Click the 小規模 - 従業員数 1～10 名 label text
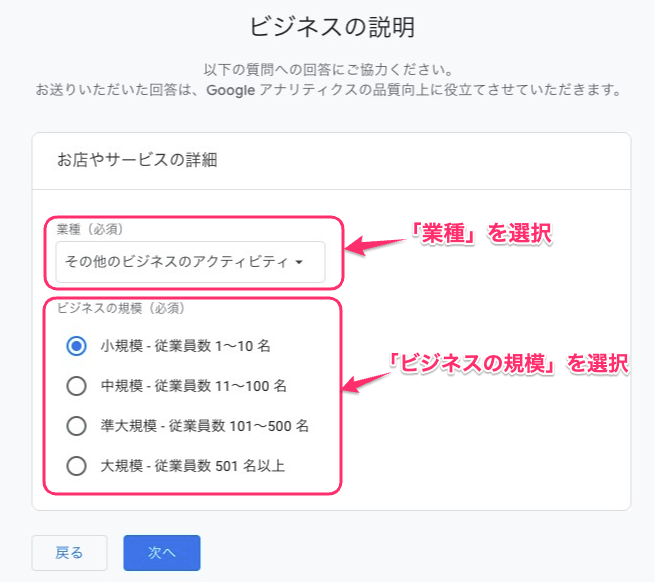The image size is (655, 582). coord(186,346)
